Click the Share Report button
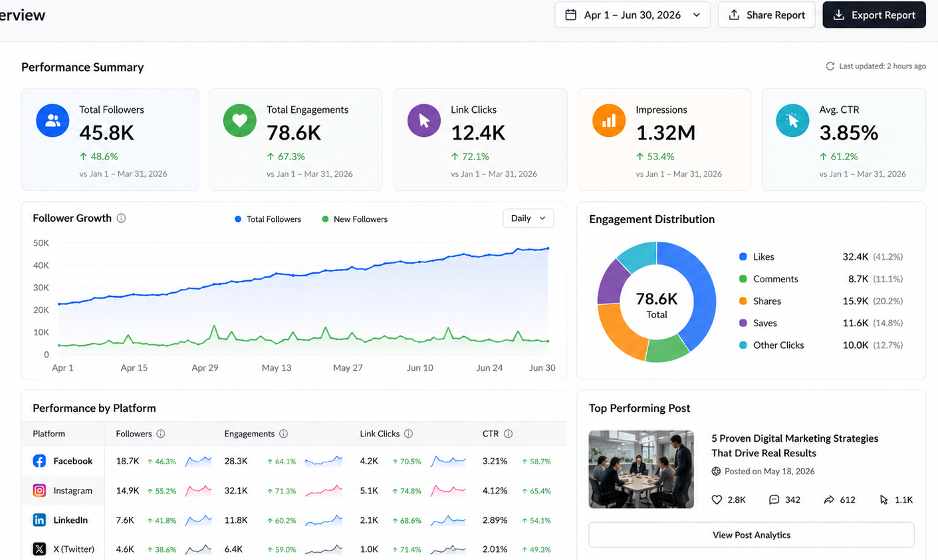 766,15
